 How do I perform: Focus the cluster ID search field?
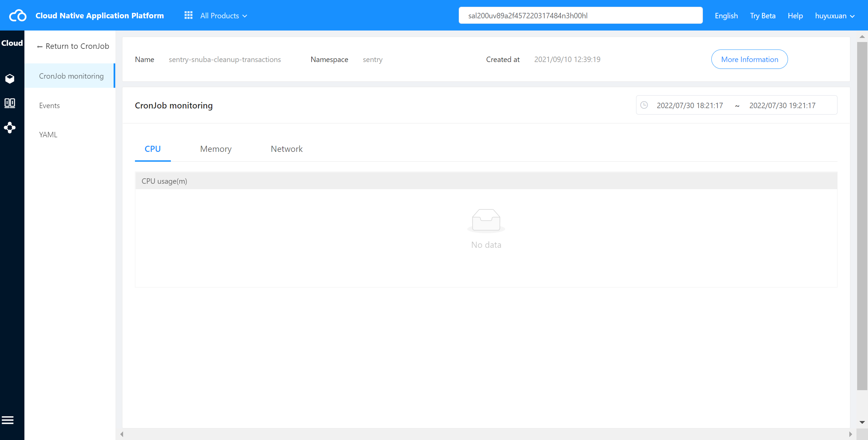(x=580, y=16)
